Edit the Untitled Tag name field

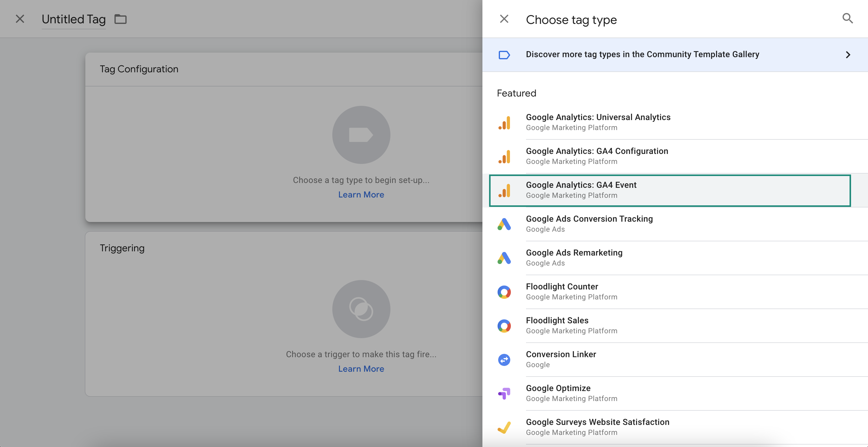point(74,20)
